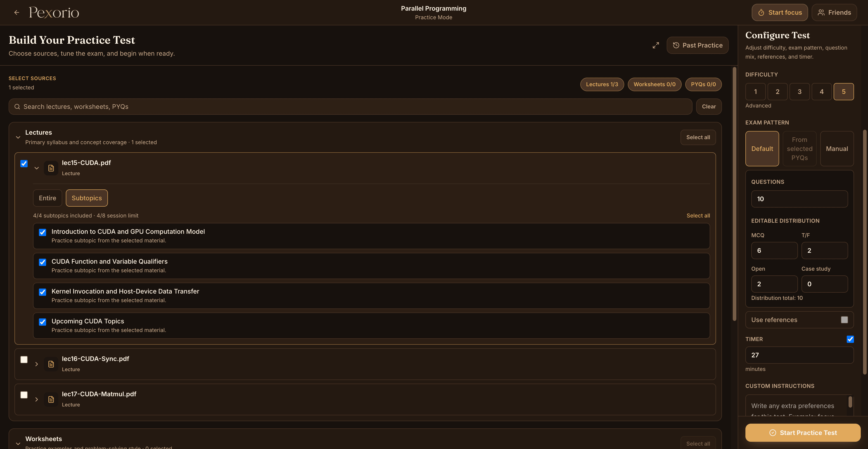Filter by PYQs 0/0 chip
868x449 pixels.
(703, 84)
